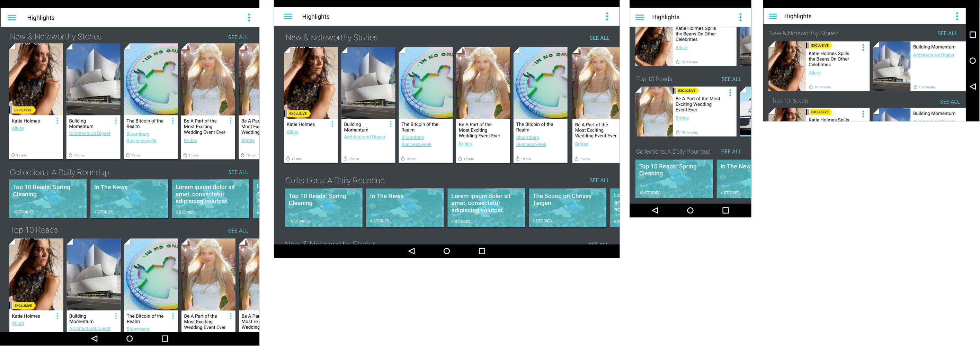The image size is (980, 346).
Task: Open Allure link on landscape phone's Noteworthy card
Action: pyautogui.click(x=814, y=73)
